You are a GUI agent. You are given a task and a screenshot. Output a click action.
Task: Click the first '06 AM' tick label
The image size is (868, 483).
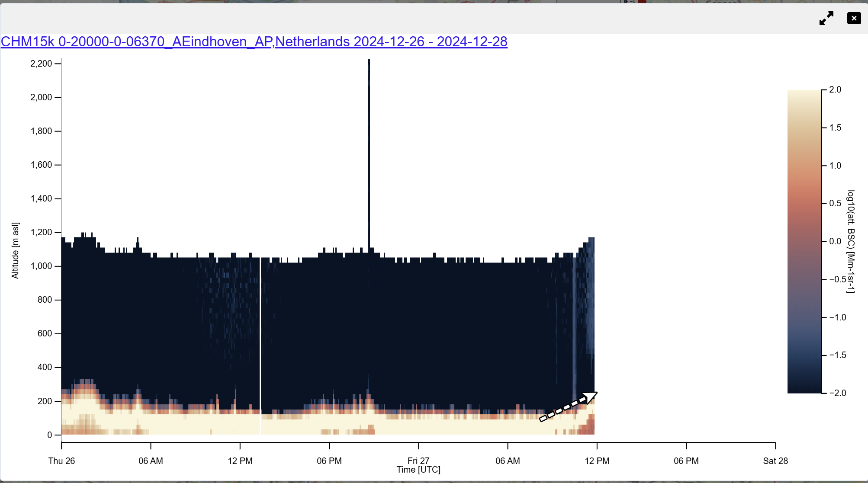(x=151, y=461)
